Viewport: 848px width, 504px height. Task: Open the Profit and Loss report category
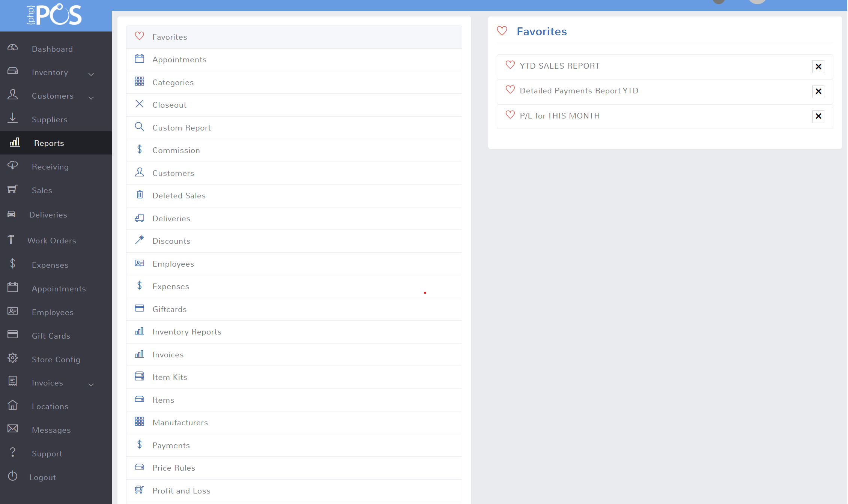coord(181,491)
